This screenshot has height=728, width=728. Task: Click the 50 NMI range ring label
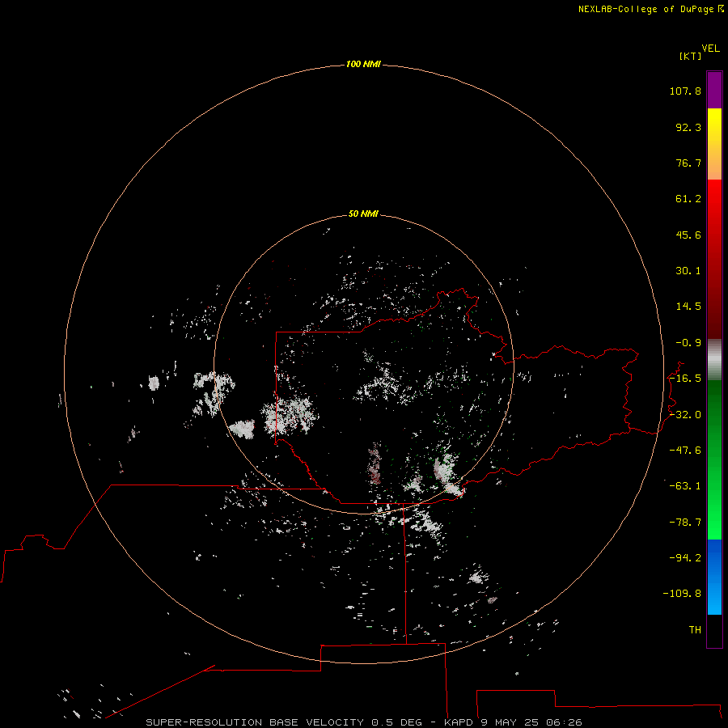click(363, 214)
